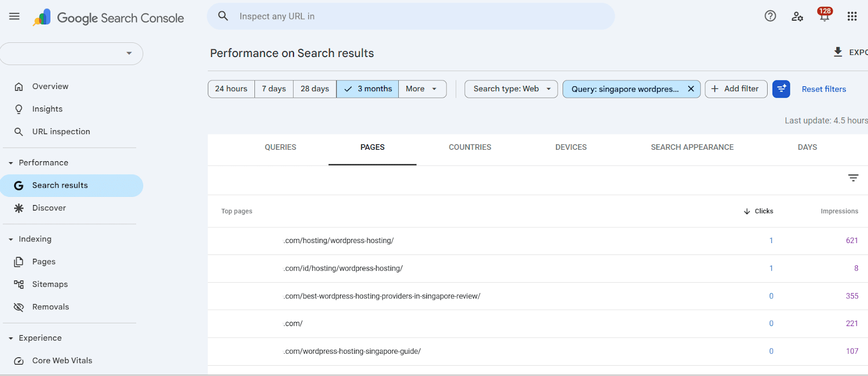
Task: Open the hamburger main menu
Action: point(15,16)
